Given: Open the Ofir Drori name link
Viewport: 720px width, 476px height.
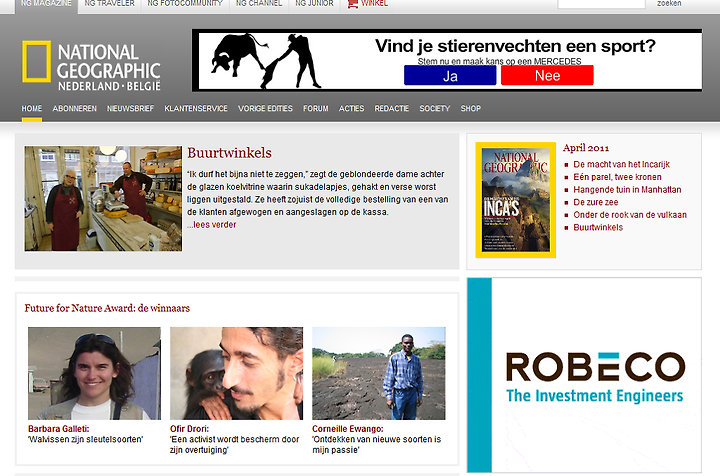Looking at the screenshot, I should [189, 429].
